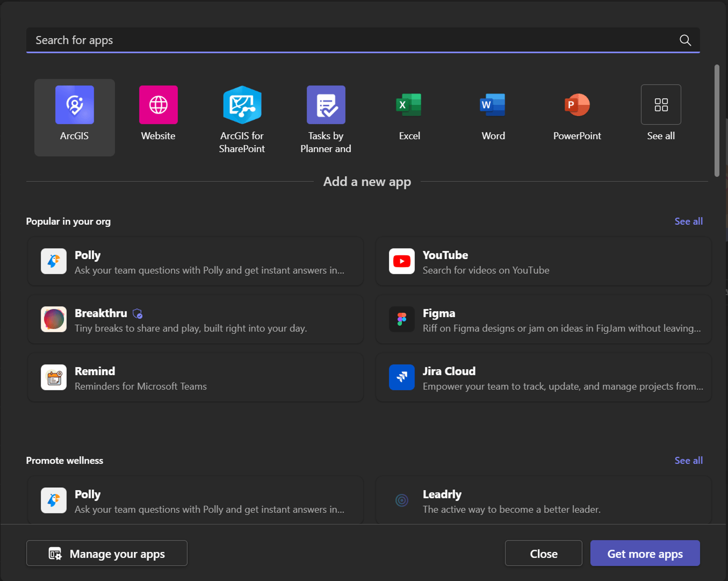
Task: Click Polly icon under Popular in your org
Action: point(54,261)
